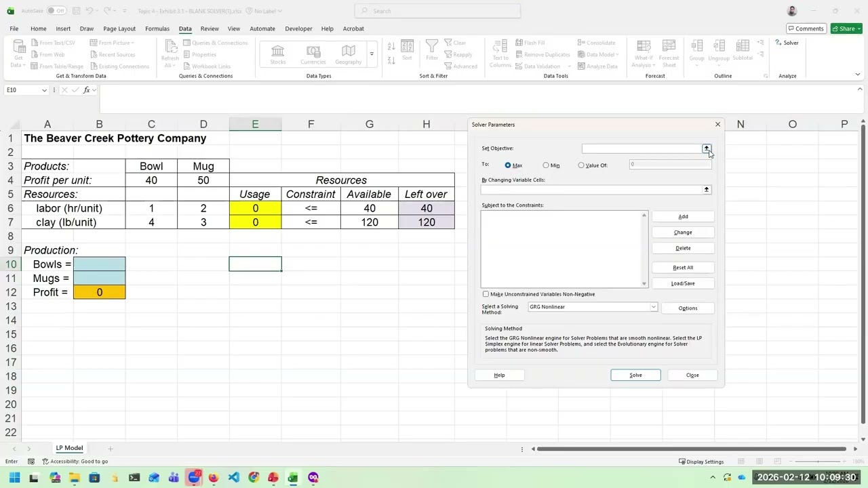Open Solver Options button
868x488 pixels.
pyautogui.click(x=688, y=308)
